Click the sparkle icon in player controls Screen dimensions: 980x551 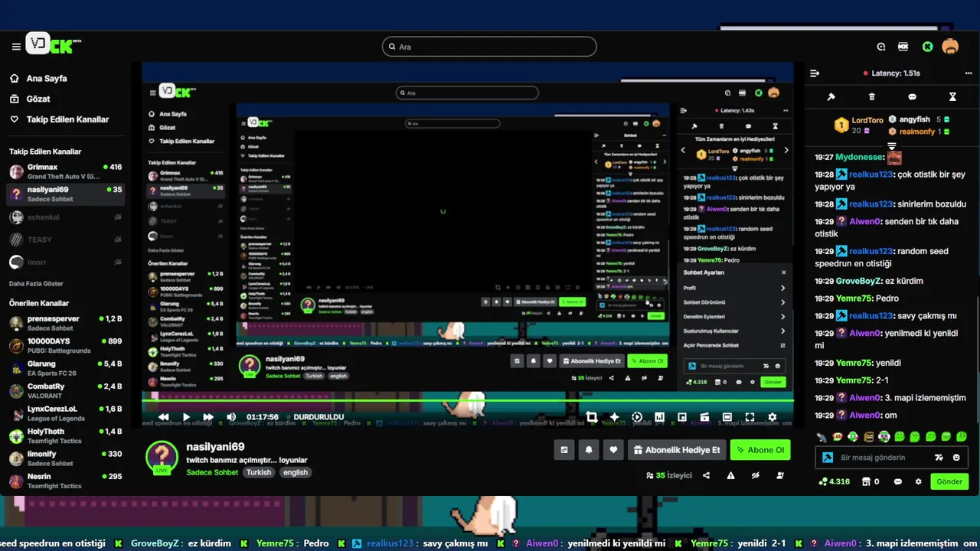pos(614,417)
